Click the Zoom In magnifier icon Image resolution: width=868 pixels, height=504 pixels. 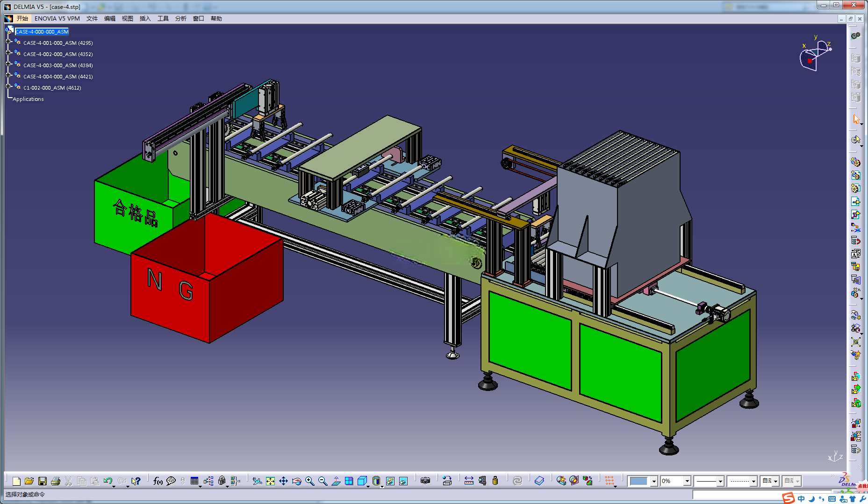pyautogui.click(x=309, y=481)
